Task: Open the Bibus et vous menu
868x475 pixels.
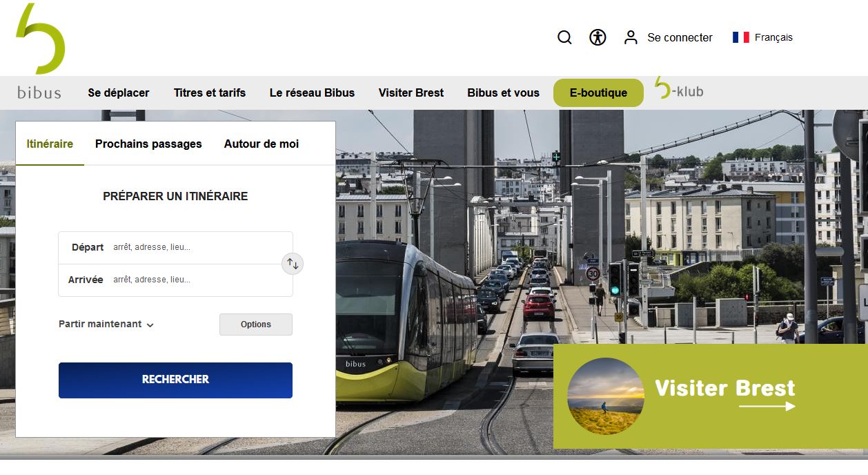Action: pos(503,93)
